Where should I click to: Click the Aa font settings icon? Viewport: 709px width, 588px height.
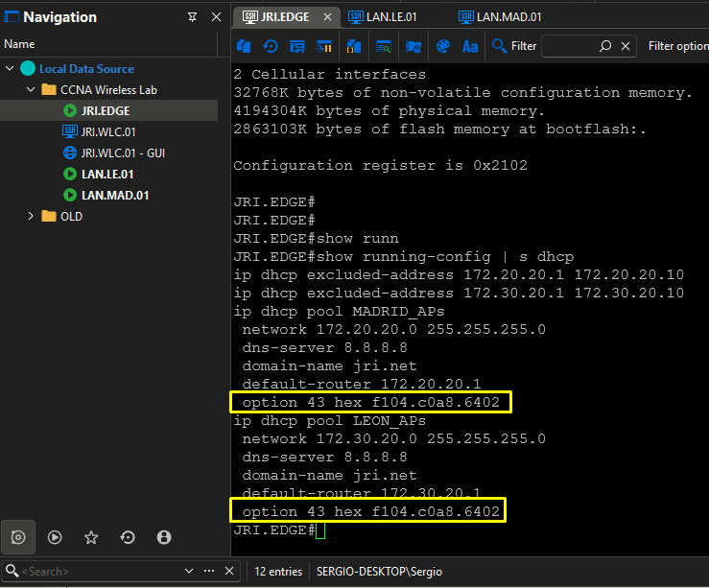pos(470,46)
